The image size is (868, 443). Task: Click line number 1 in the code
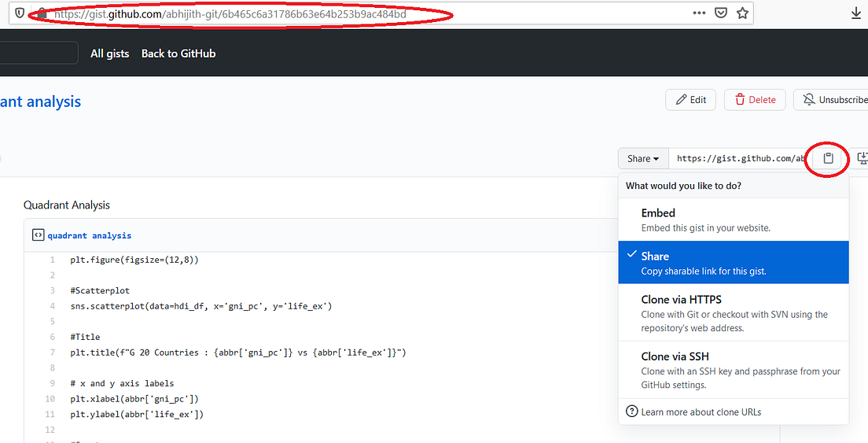[53, 260]
